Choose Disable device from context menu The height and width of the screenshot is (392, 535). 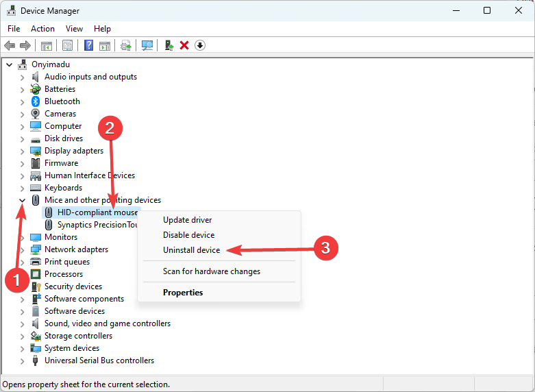click(219, 235)
